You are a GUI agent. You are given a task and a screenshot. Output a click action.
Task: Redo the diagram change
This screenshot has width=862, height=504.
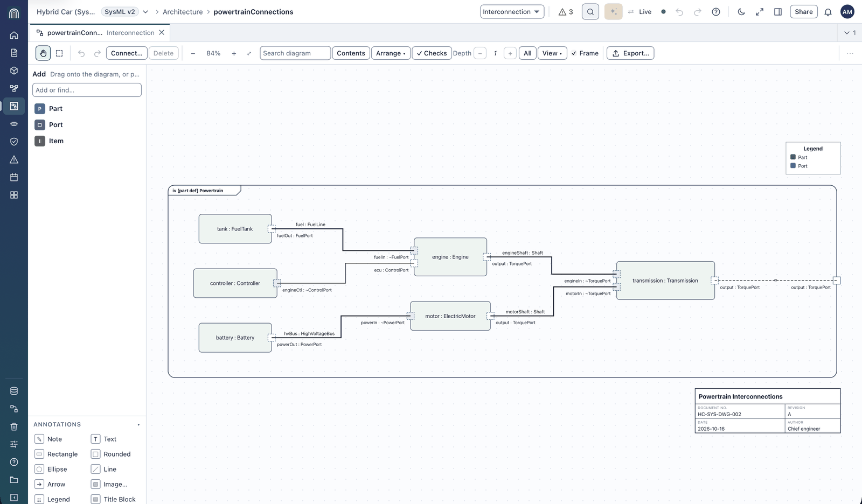(x=98, y=53)
